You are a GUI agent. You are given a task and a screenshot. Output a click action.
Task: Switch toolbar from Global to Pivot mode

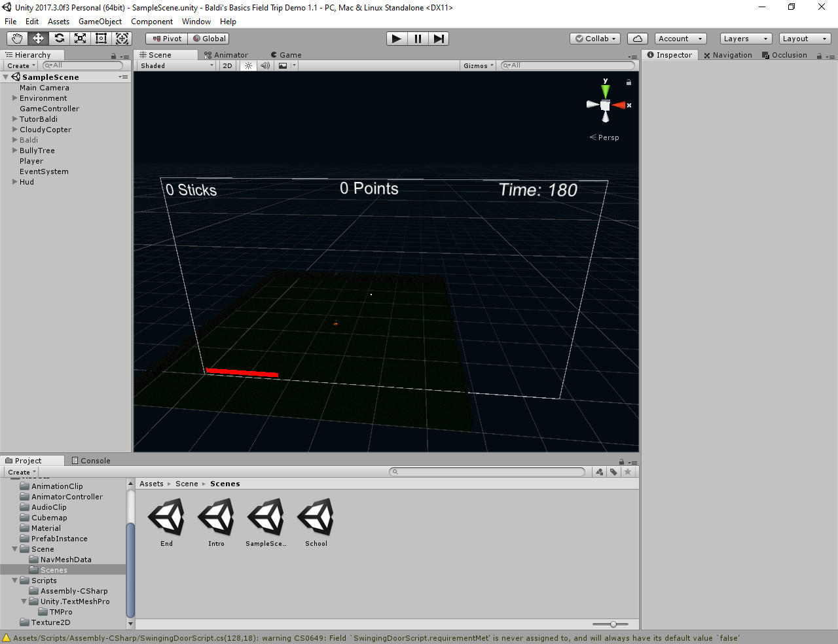click(x=166, y=38)
